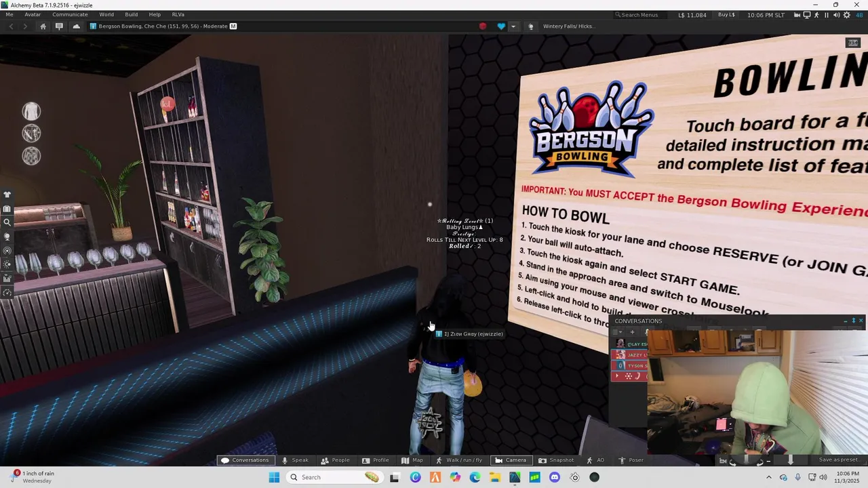Click the red health indicator icon
This screenshot has width=868, height=488.
coord(483,26)
